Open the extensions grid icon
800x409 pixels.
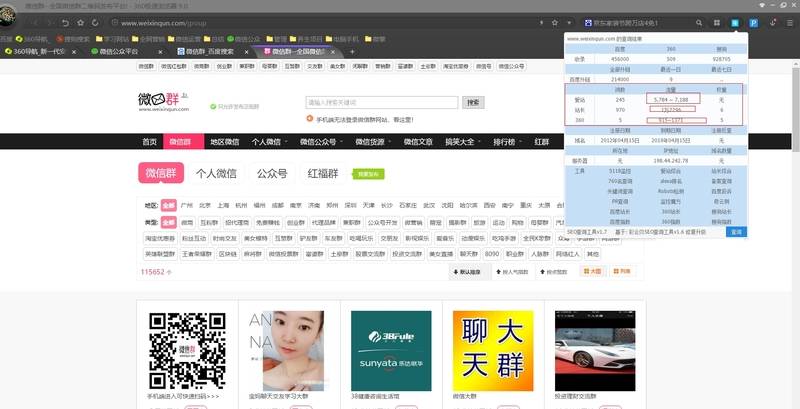tap(717, 23)
